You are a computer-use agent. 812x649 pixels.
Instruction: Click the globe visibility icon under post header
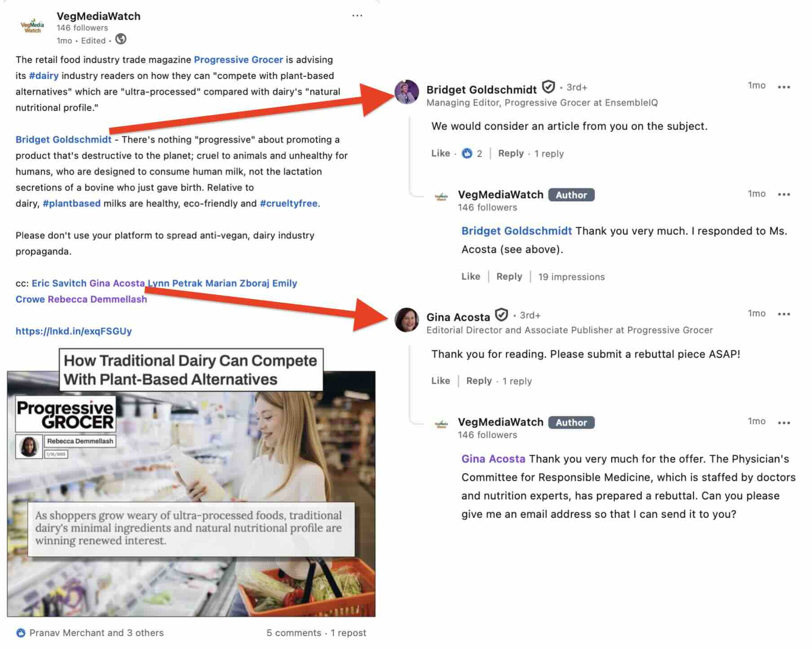pyautogui.click(x=121, y=40)
